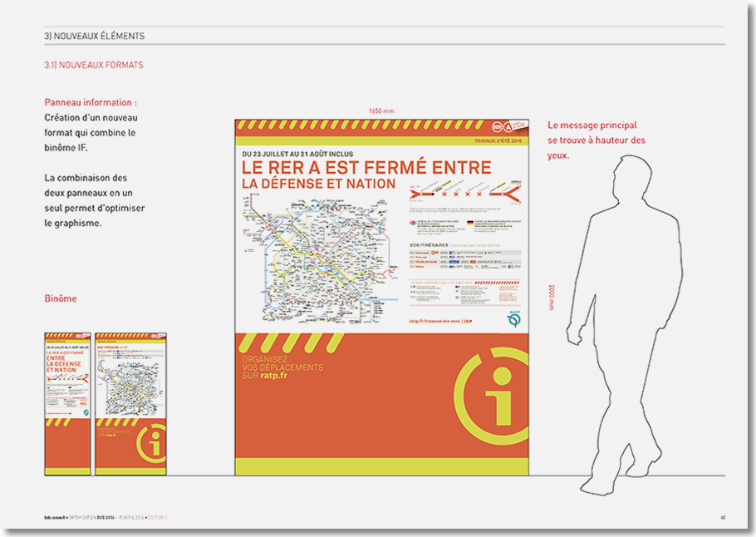Click the left narrow binôme poster thumbnail

[x=67, y=404]
